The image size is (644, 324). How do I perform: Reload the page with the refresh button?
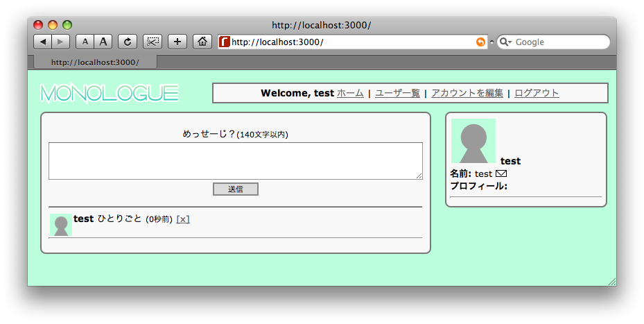click(x=128, y=42)
